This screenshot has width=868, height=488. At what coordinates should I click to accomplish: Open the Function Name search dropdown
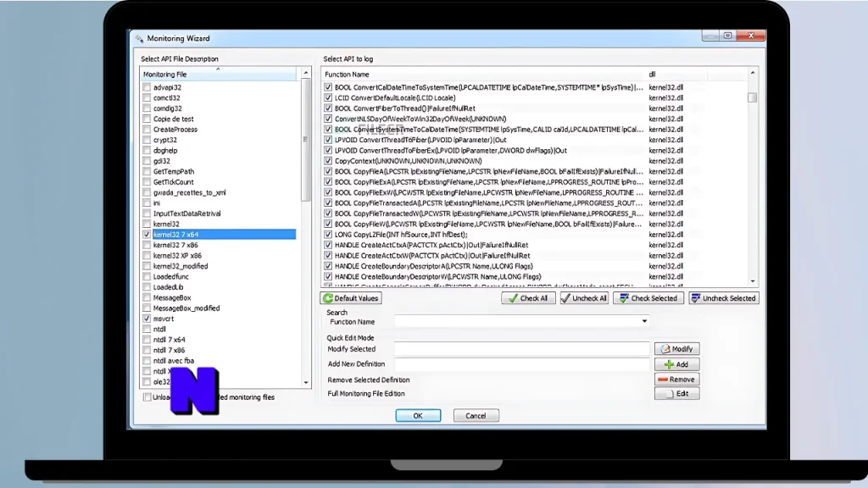[x=644, y=321]
